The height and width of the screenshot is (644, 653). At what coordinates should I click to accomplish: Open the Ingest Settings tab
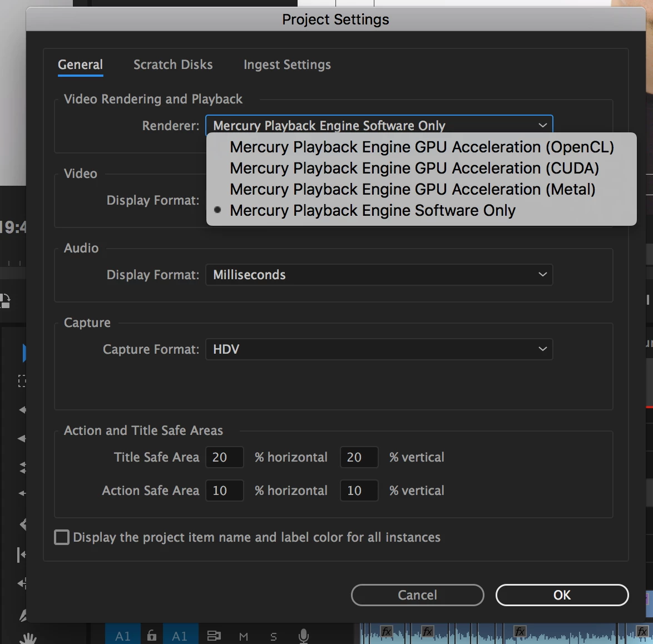[287, 65]
